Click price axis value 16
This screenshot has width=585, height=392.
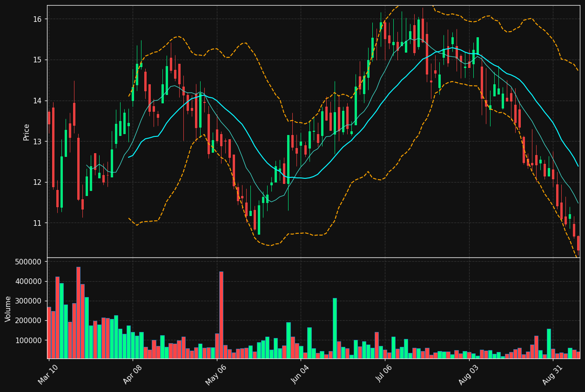point(37,19)
